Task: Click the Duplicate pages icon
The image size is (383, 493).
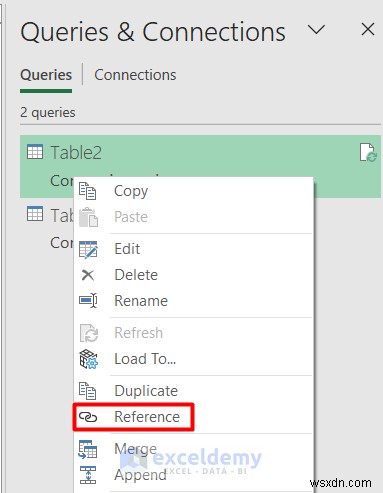Action: [x=88, y=391]
